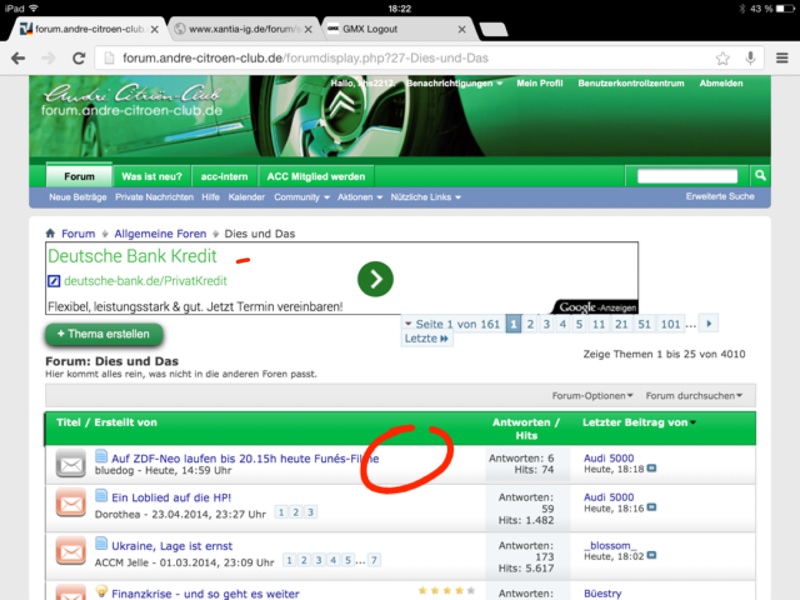Screen dimensions: 800x600
Task: Bookmark page with the star icon
Action: point(722,58)
